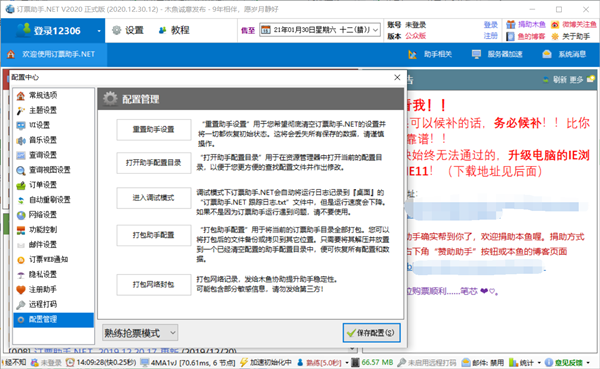
Task: Save settings with 保存配置(S)
Action: pyautogui.click(x=372, y=333)
